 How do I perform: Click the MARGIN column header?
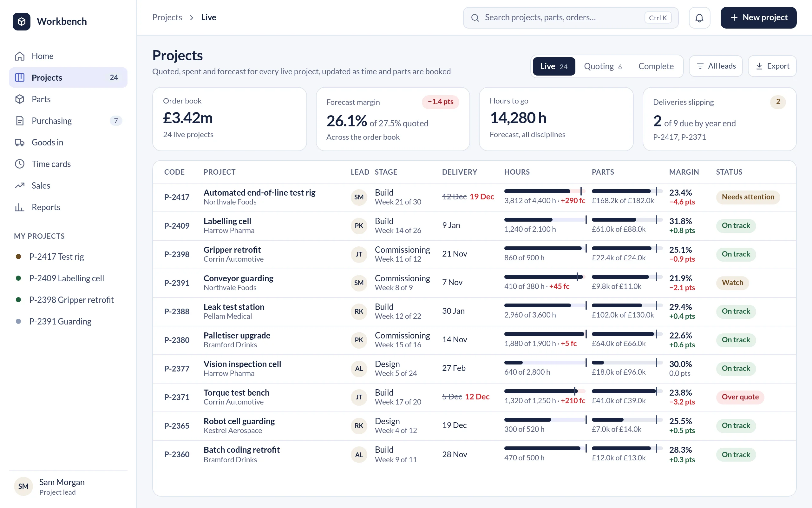pyautogui.click(x=684, y=172)
